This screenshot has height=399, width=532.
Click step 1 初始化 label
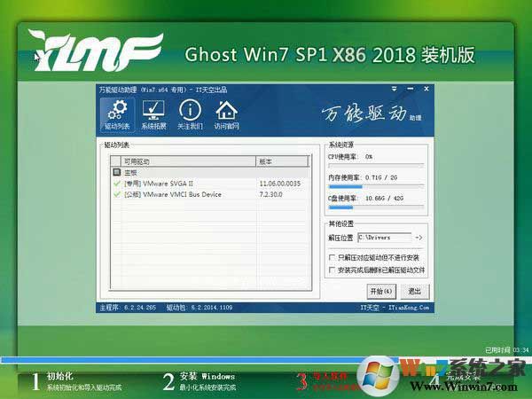pyautogui.click(x=59, y=376)
